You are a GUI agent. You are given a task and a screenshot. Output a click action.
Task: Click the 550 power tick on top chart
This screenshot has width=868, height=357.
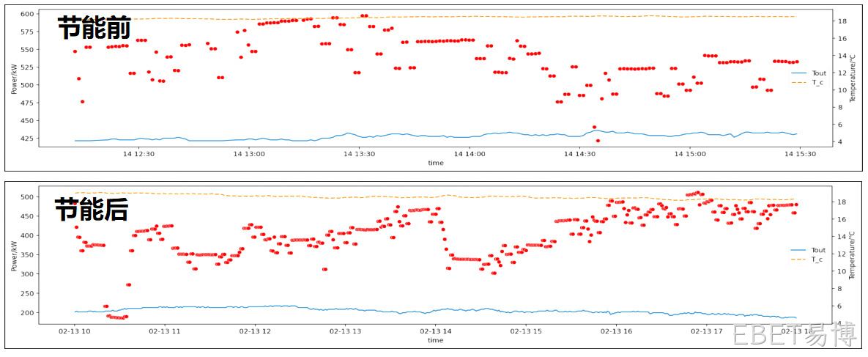point(28,49)
